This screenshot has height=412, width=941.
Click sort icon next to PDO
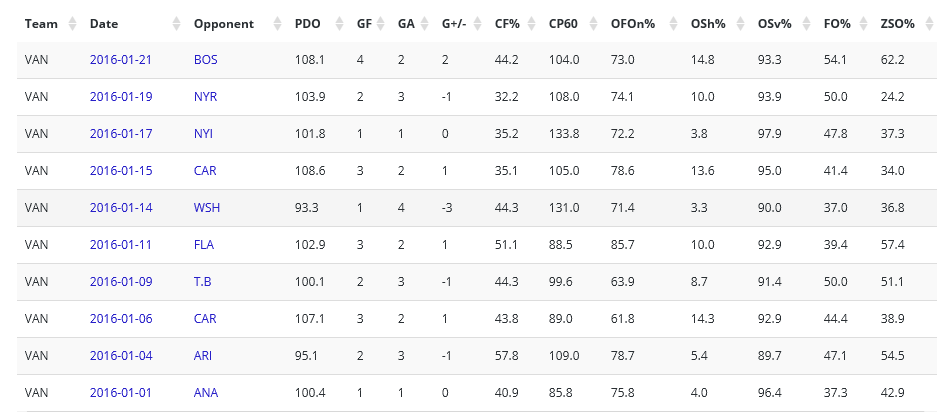point(338,23)
